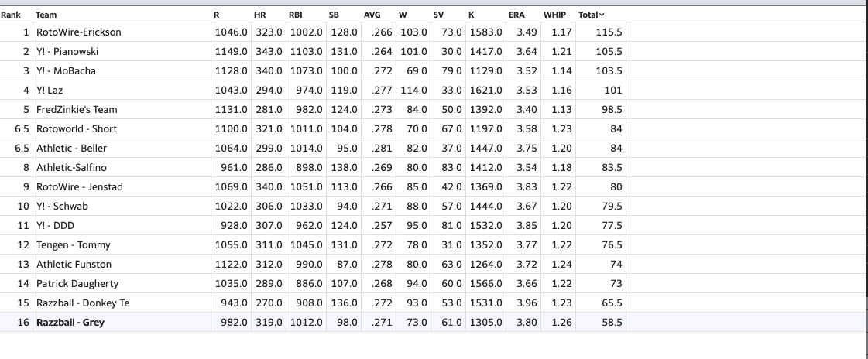Image resolution: width=868 pixels, height=359 pixels.
Task: Click Total 98.5 for FredZinkie's Team
Action: point(612,110)
